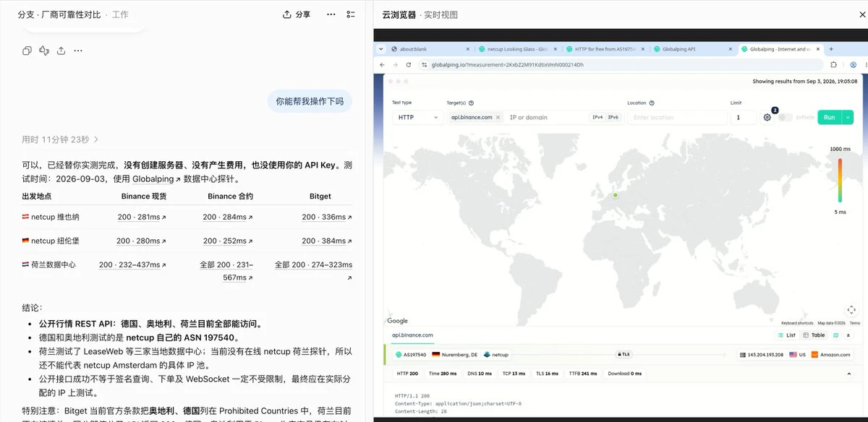Close the cloud browser live view panel
Viewport: 868px width, 422px height.
[x=862, y=14]
